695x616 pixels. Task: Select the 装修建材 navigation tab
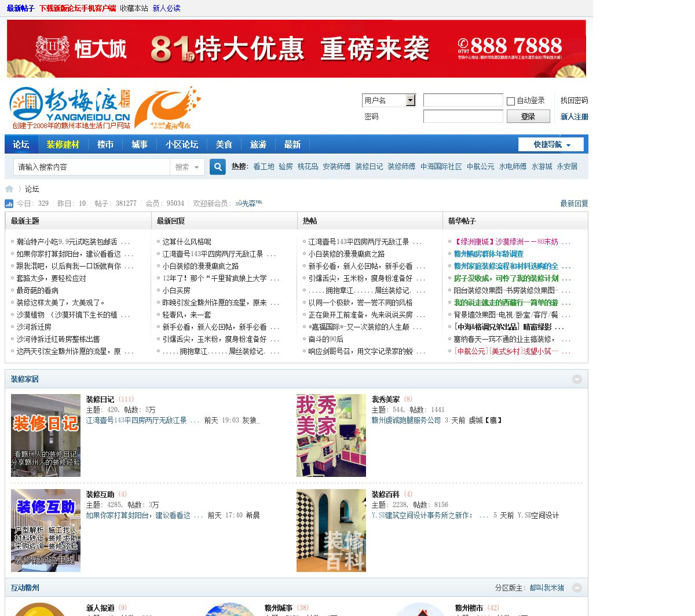[x=63, y=144]
